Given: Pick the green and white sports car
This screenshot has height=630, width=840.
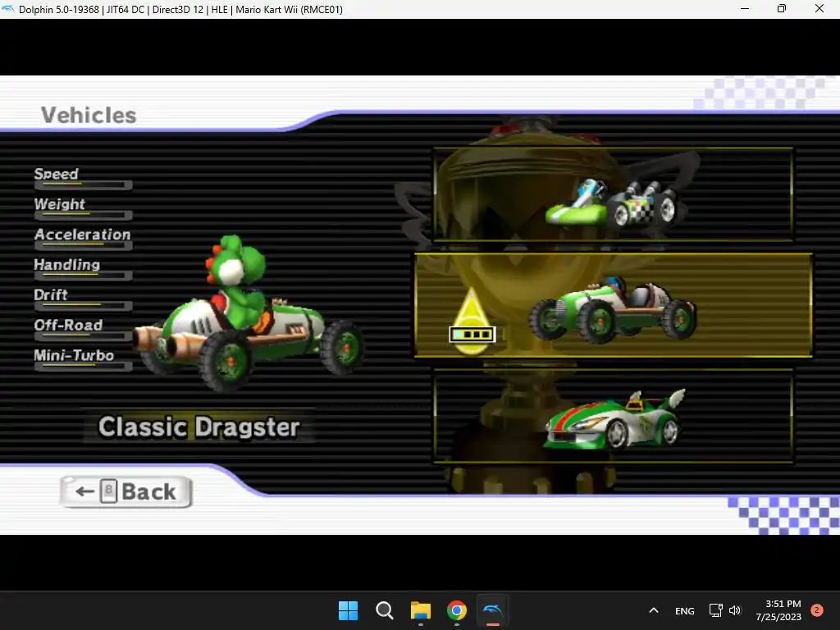Looking at the screenshot, I should coord(613,416).
